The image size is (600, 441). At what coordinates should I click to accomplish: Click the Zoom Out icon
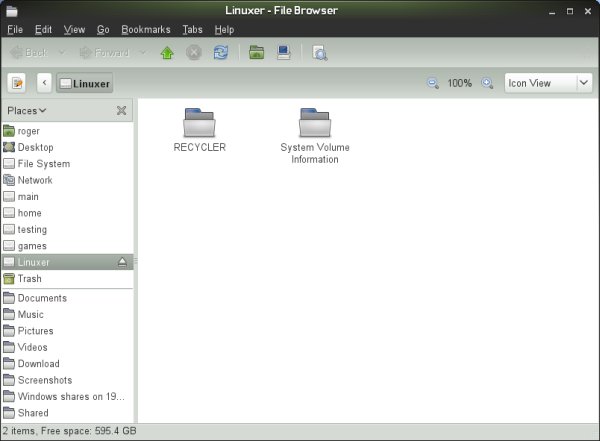click(432, 83)
